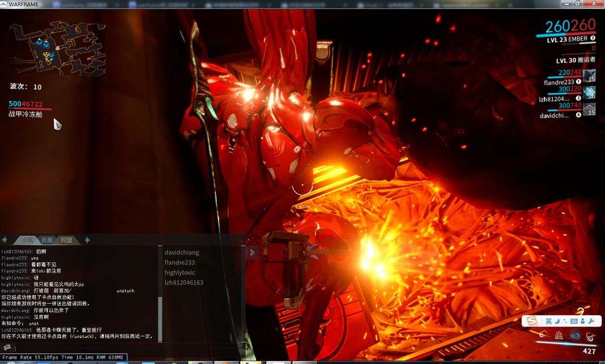Click the energy value 427
The image size is (605, 364).
589,351
